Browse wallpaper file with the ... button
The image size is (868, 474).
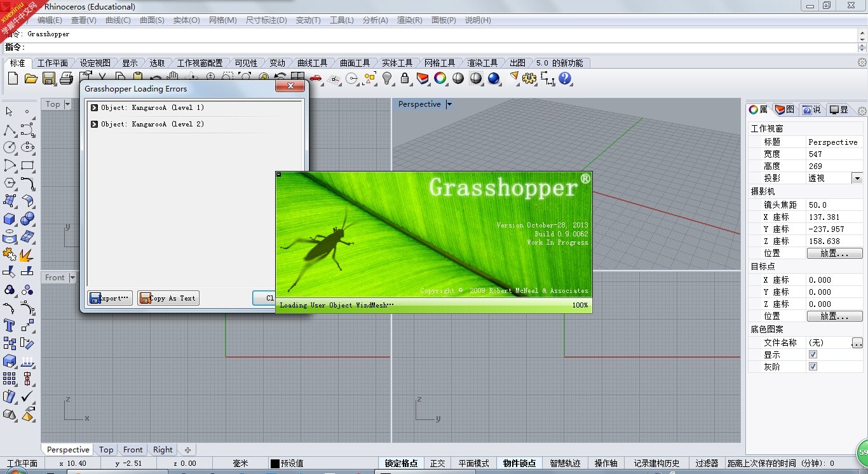857,342
